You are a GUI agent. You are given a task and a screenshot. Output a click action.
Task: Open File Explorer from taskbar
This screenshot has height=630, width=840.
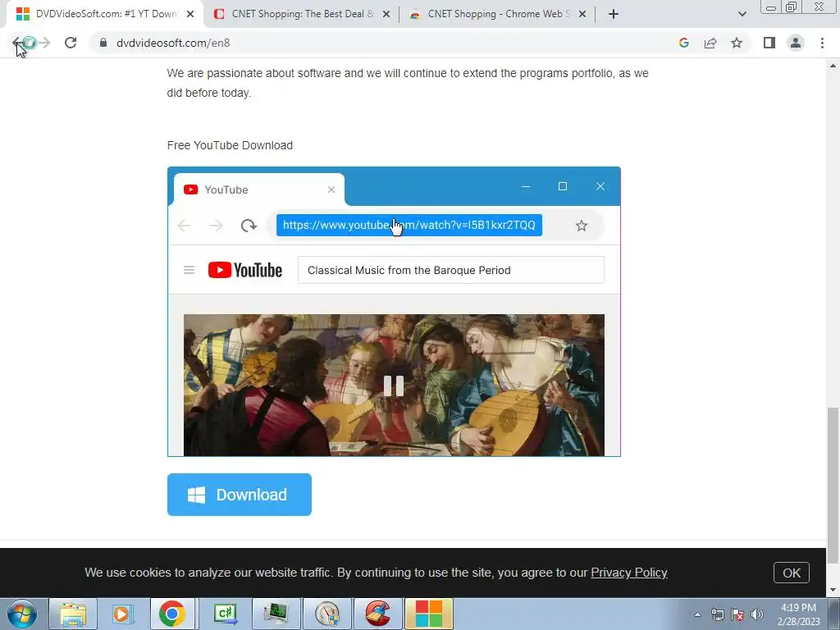[73, 614]
